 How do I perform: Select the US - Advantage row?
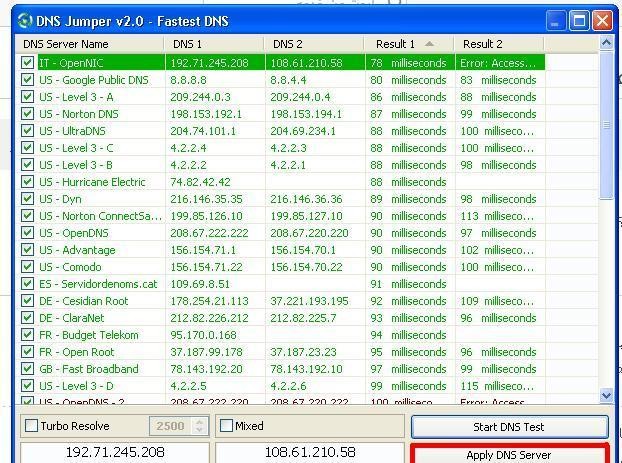(280, 250)
